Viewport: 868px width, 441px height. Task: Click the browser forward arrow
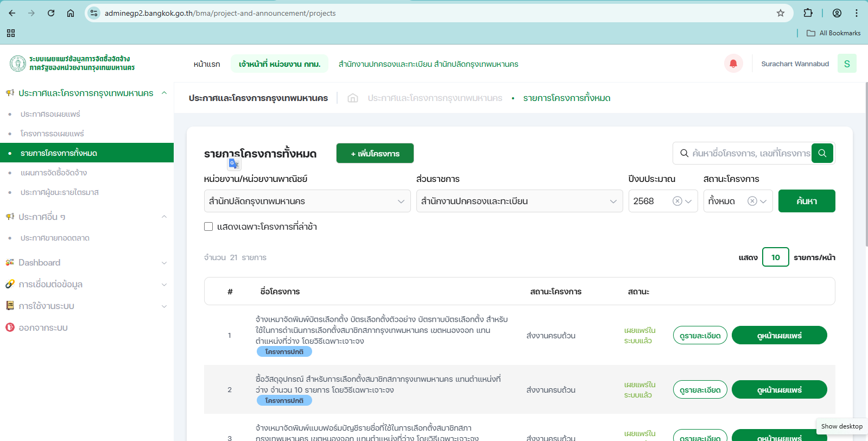click(31, 13)
